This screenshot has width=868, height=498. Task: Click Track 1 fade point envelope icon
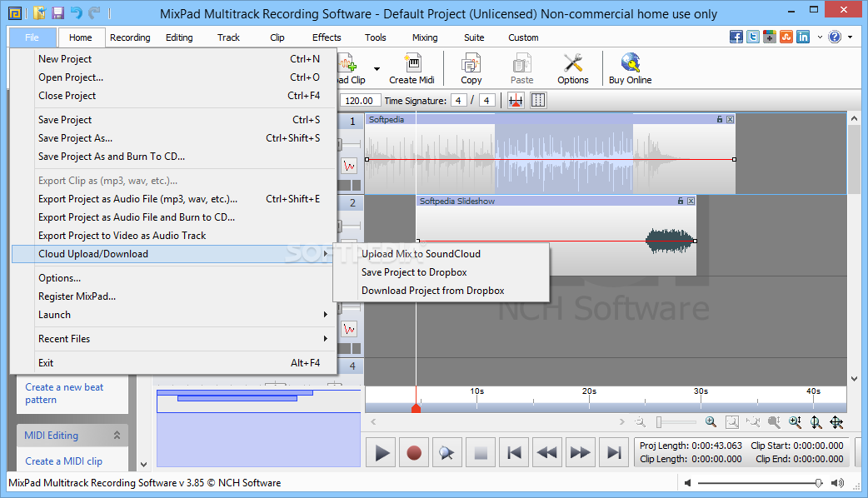[349, 166]
